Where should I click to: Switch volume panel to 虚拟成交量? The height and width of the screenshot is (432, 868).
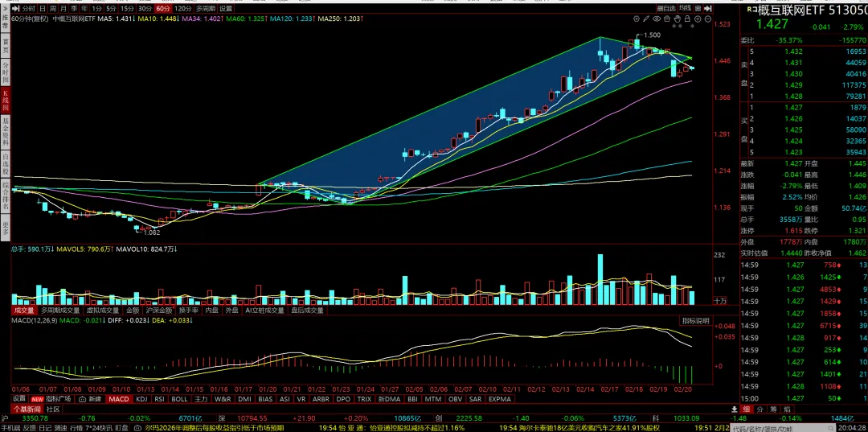(102, 311)
